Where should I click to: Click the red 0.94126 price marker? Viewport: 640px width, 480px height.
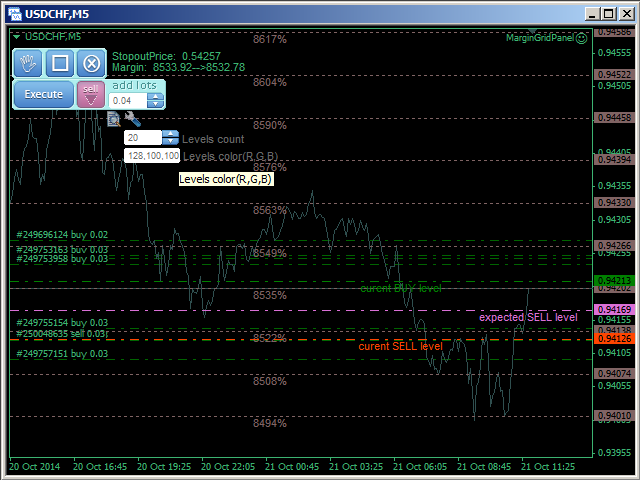click(612, 340)
